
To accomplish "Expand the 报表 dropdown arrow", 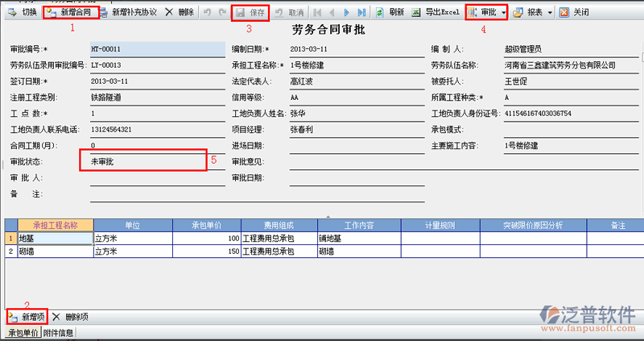I will [550, 13].
